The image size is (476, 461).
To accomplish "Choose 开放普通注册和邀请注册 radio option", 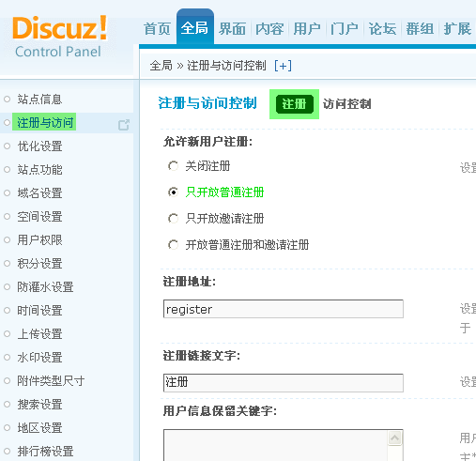I will [x=173, y=244].
